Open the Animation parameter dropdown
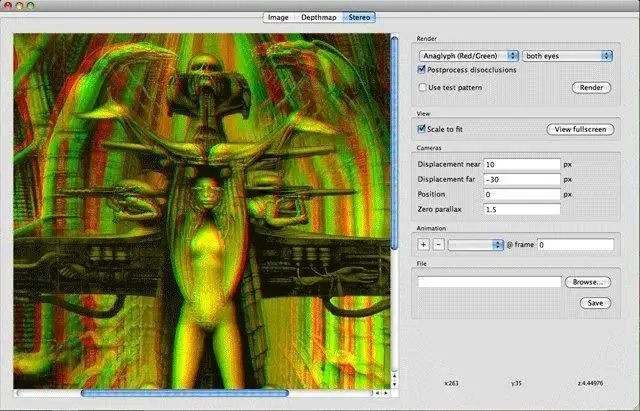 point(476,245)
